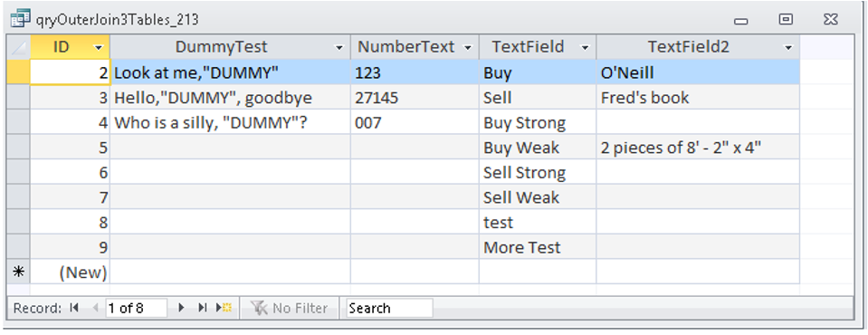
Task: Select row with ID 5 via row selector
Action: tap(18, 148)
